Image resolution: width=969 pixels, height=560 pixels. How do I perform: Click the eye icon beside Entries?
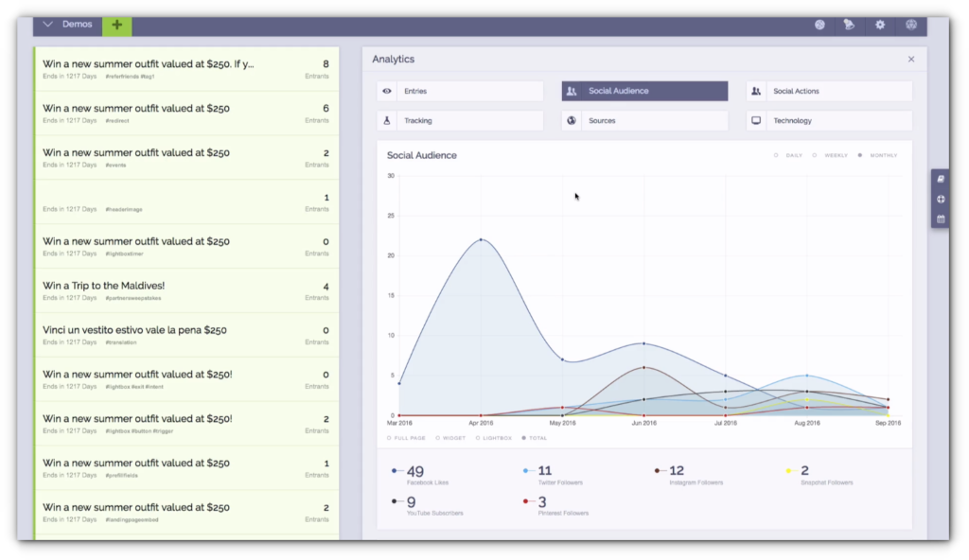387,91
